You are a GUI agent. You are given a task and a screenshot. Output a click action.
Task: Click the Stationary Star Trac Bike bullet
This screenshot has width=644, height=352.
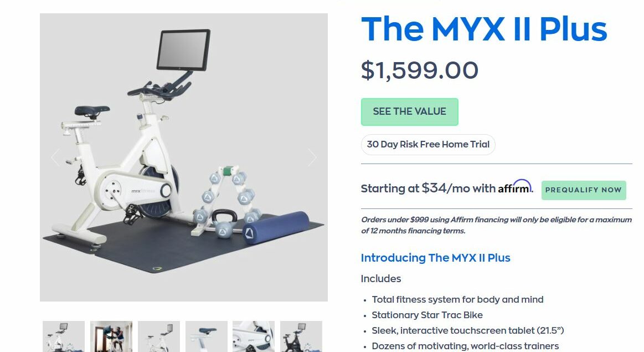tap(427, 315)
